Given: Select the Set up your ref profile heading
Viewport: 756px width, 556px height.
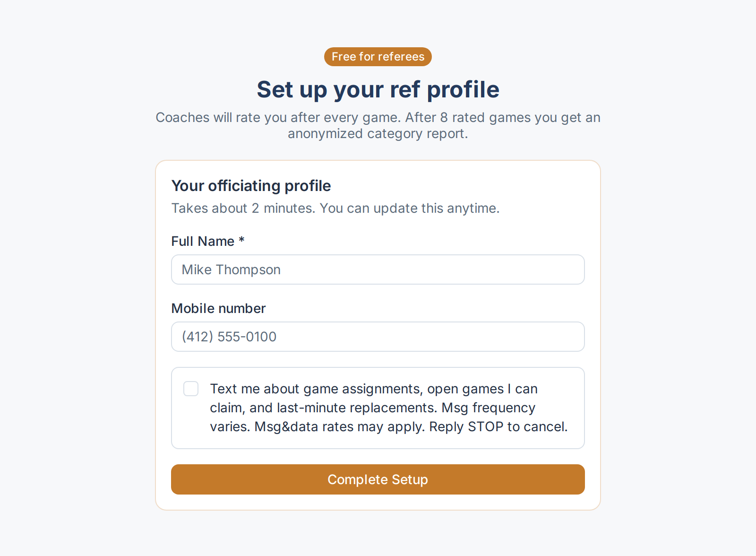Looking at the screenshot, I should [378, 89].
